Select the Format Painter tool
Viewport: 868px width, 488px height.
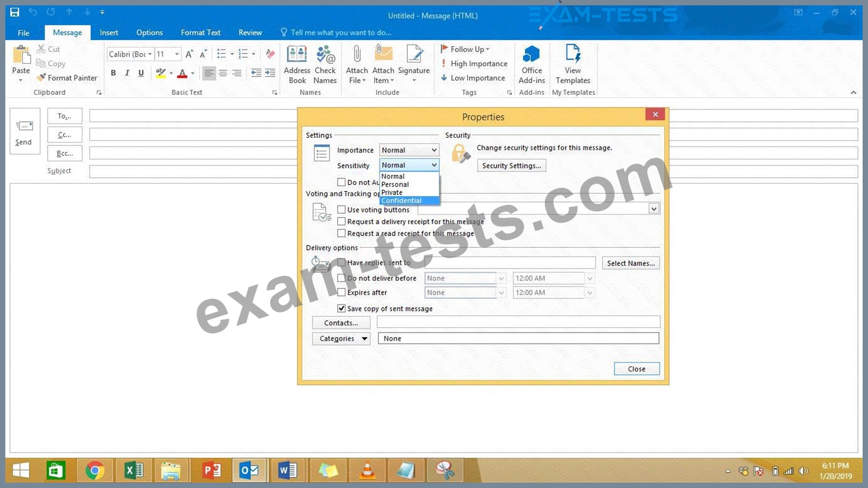point(66,78)
